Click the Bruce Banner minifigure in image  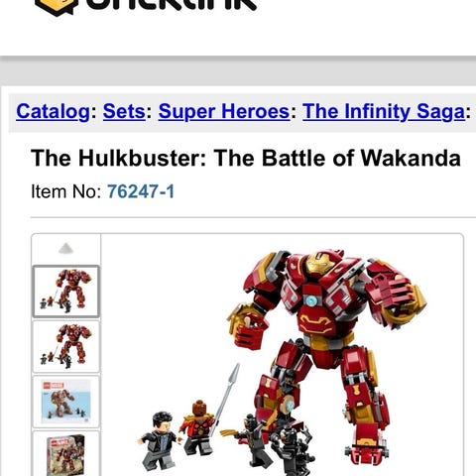point(160,440)
